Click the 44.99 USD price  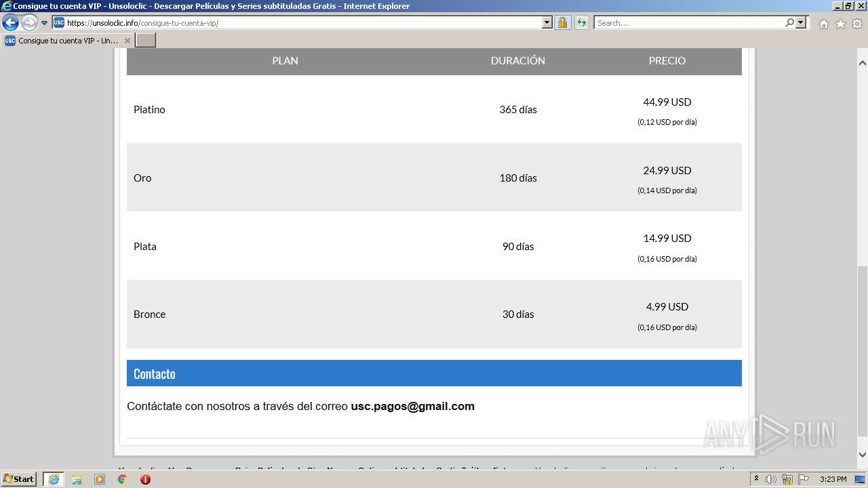click(x=667, y=102)
